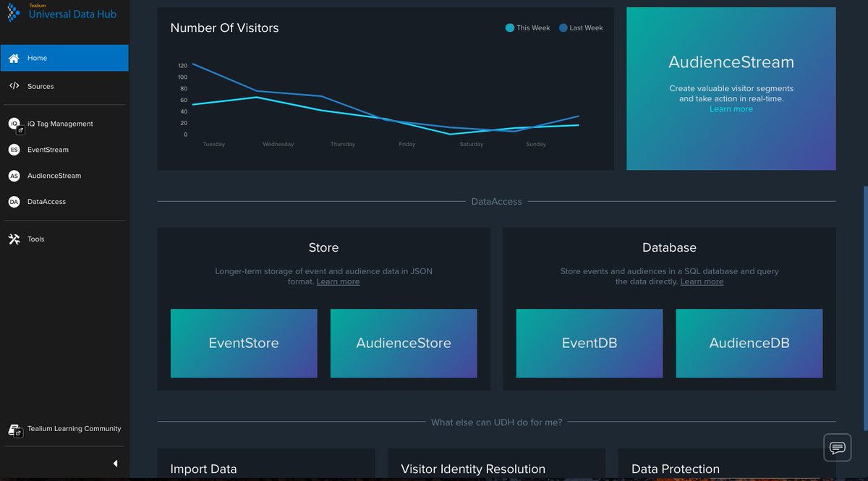Click the Database panel heading
Image resolution: width=868 pixels, height=481 pixels.
(x=669, y=247)
